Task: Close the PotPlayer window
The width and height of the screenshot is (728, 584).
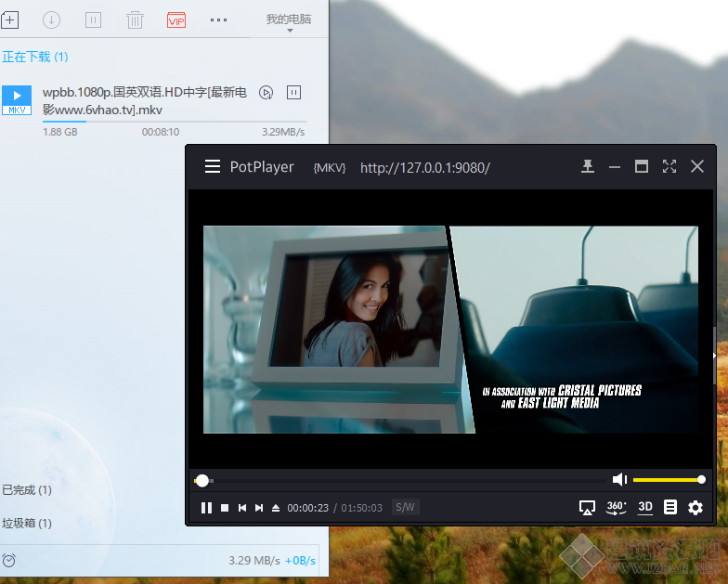Action: click(x=697, y=166)
